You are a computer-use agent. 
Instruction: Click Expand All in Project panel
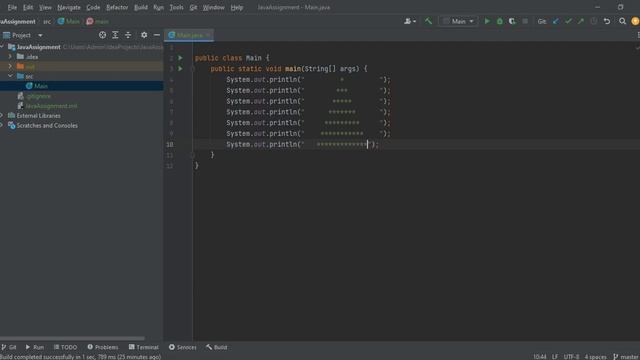[116, 35]
